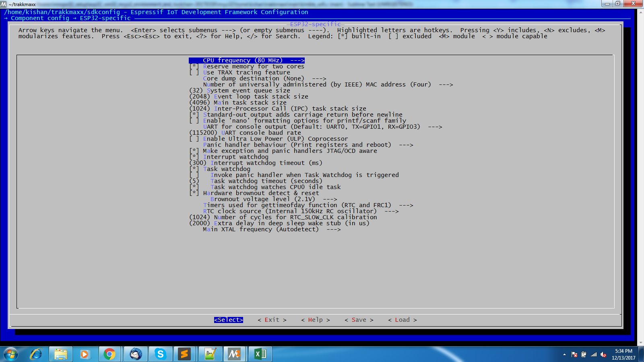Open universally administered MAC address submenu
The width and height of the screenshot is (644, 362).
click(x=328, y=84)
